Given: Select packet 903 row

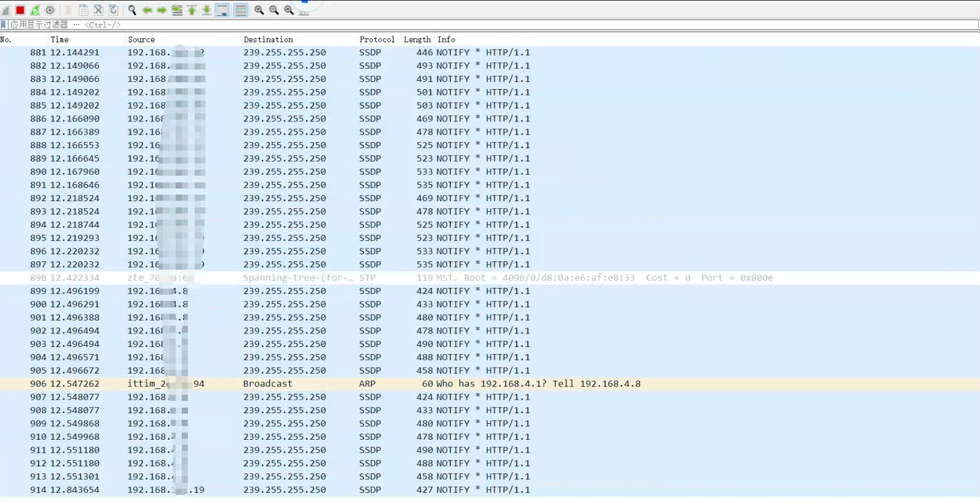Looking at the screenshot, I should point(490,344).
